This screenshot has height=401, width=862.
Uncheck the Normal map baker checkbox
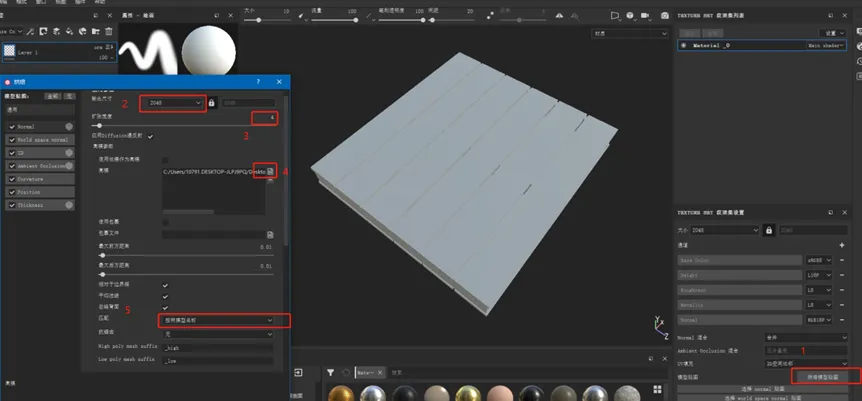pos(10,128)
